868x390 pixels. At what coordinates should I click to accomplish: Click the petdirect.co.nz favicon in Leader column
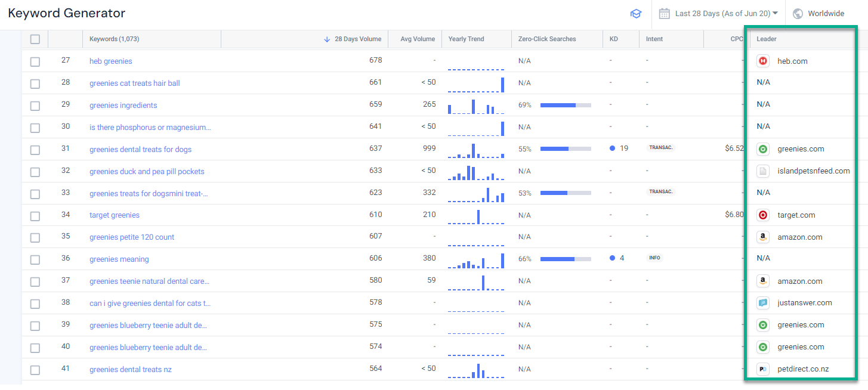click(x=762, y=369)
